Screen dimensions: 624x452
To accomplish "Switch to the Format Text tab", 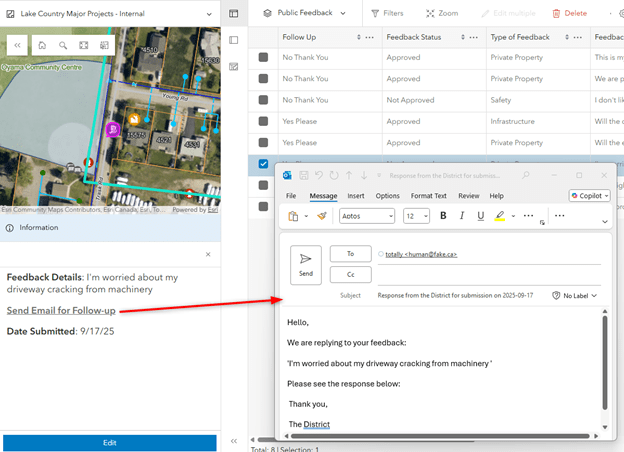I will [x=429, y=196].
